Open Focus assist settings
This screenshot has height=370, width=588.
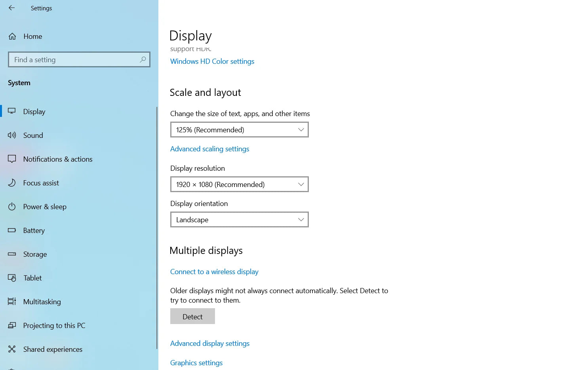(78, 183)
